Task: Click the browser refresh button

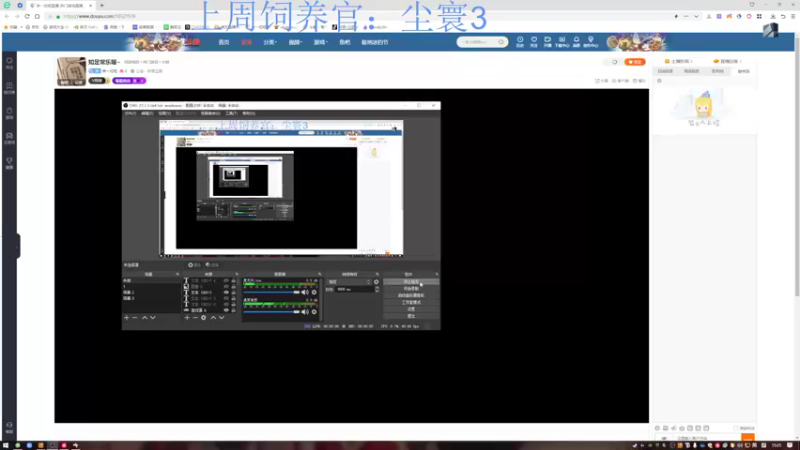Action: point(27,16)
